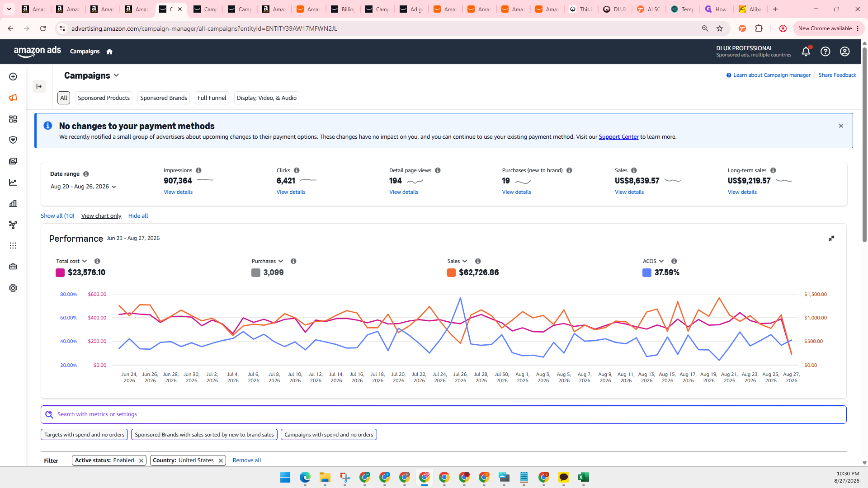The image size is (868, 488).
Task: Click the blue ACOS color swatch
Action: pyautogui.click(x=647, y=273)
